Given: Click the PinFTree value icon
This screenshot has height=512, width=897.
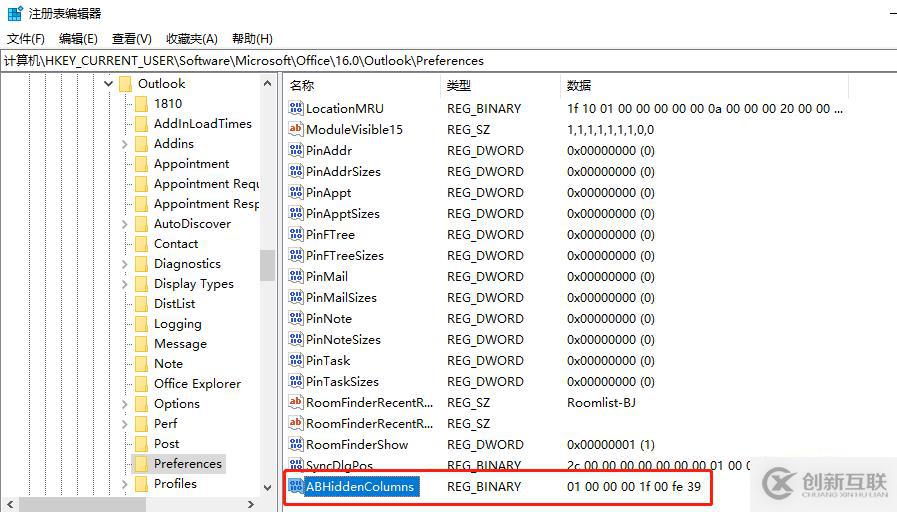Looking at the screenshot, I should tap(296, 235).
